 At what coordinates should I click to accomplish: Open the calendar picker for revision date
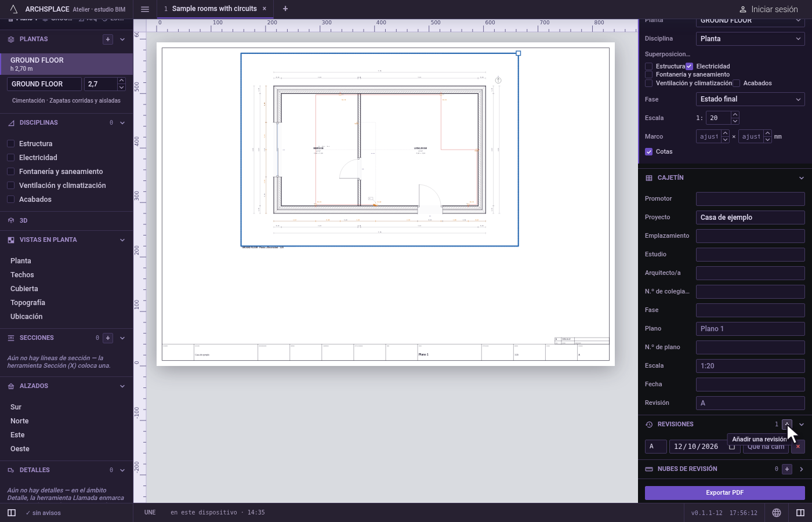[732, 447]
